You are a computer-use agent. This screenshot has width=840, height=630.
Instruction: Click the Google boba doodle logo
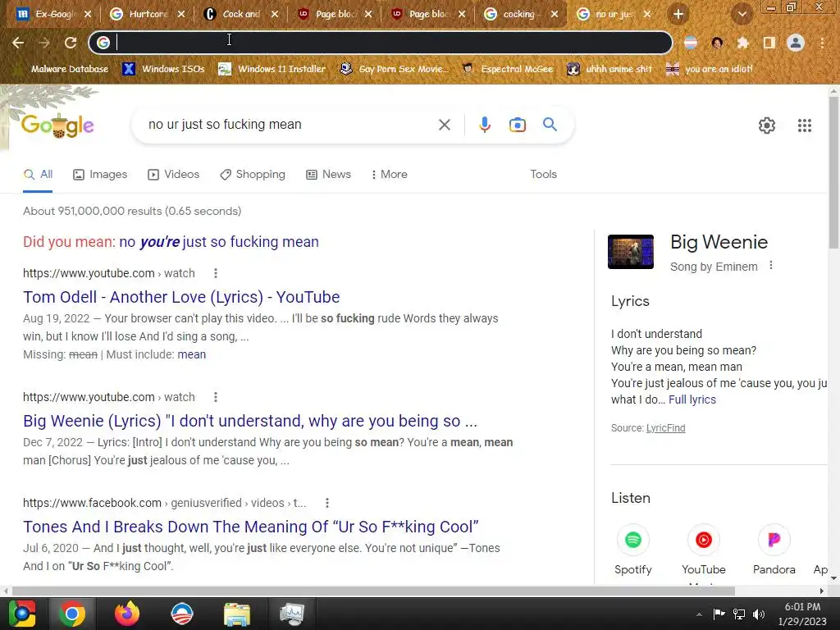[57, 126]
